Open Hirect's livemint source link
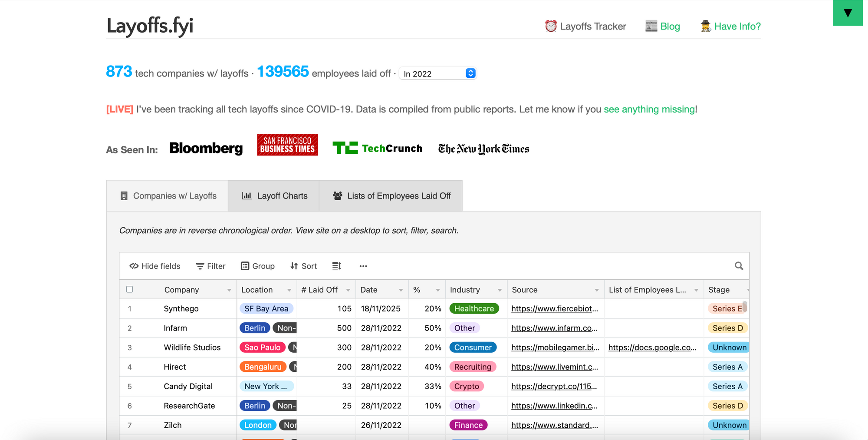 [555, 367]
